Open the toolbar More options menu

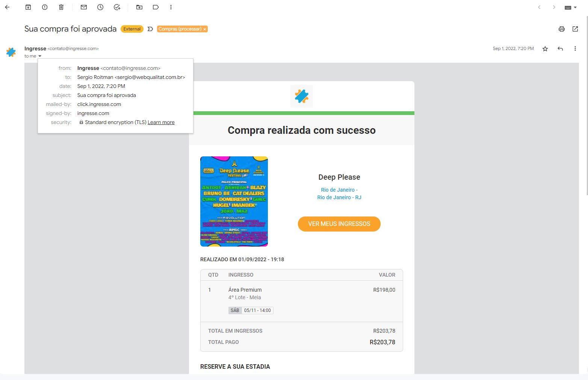pos(171,7)
